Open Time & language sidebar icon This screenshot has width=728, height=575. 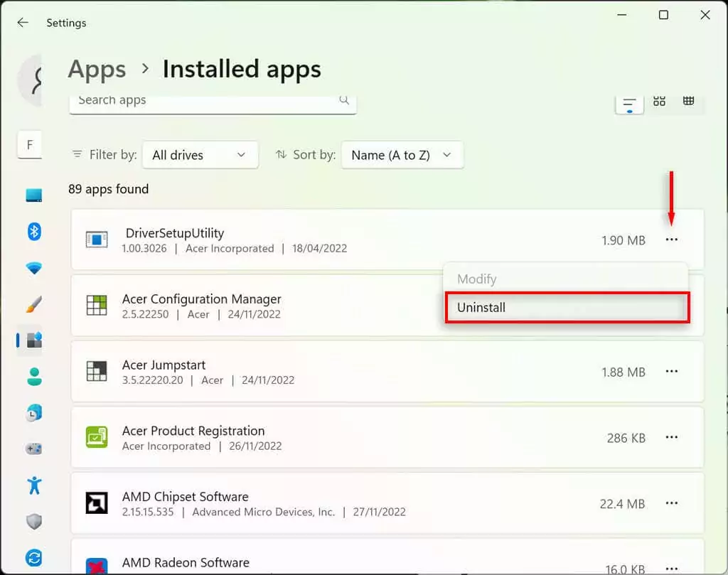coord(34,412)
